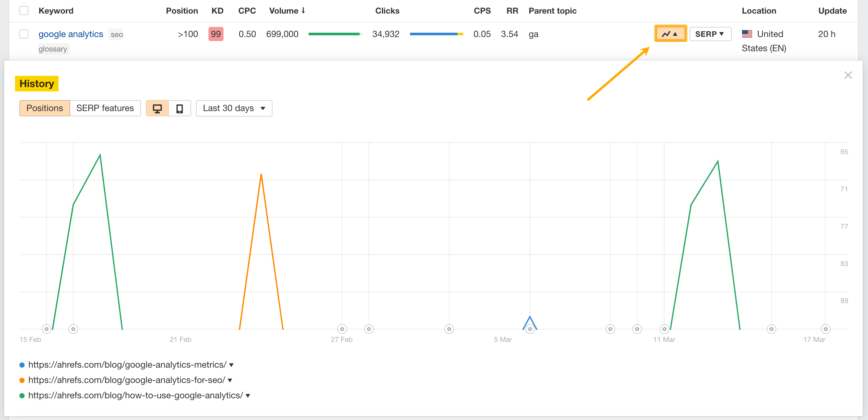Click the United States flag icon
This screenshot has width=868, height=420.
point(747,34)
